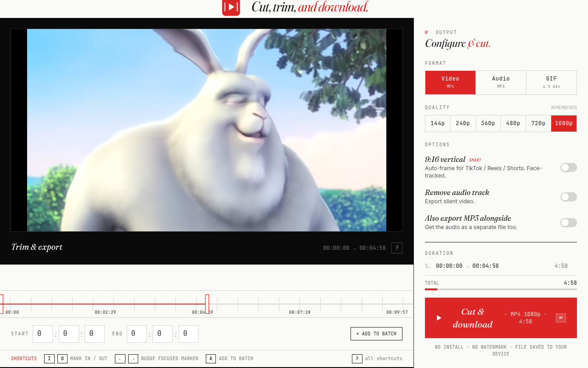The height and width of the screenshot is (368, 588).
Task: Pick 360p quality
Action: 488,123
